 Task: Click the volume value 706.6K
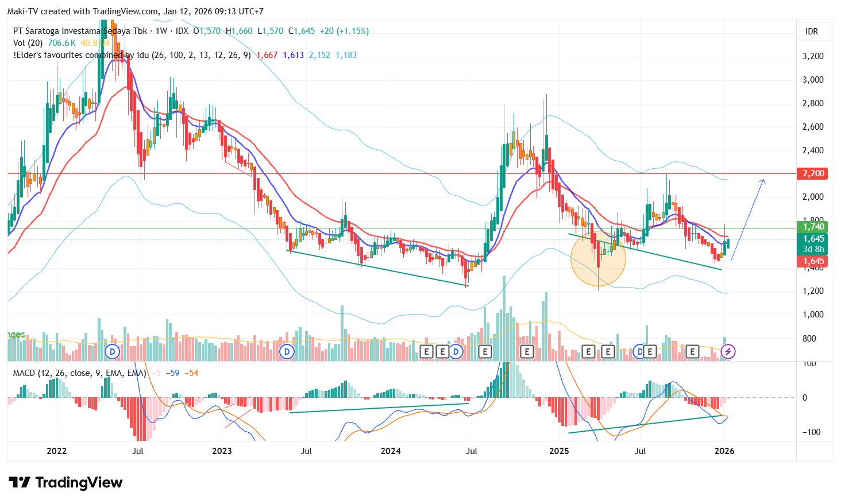(x=62, y=43)
